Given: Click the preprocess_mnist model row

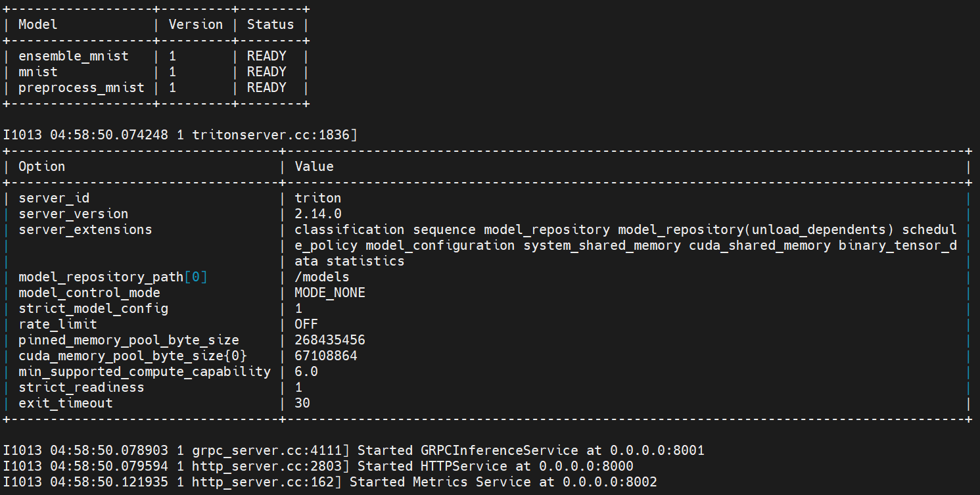Looking at the screenshot, I should tap(82, 87).
